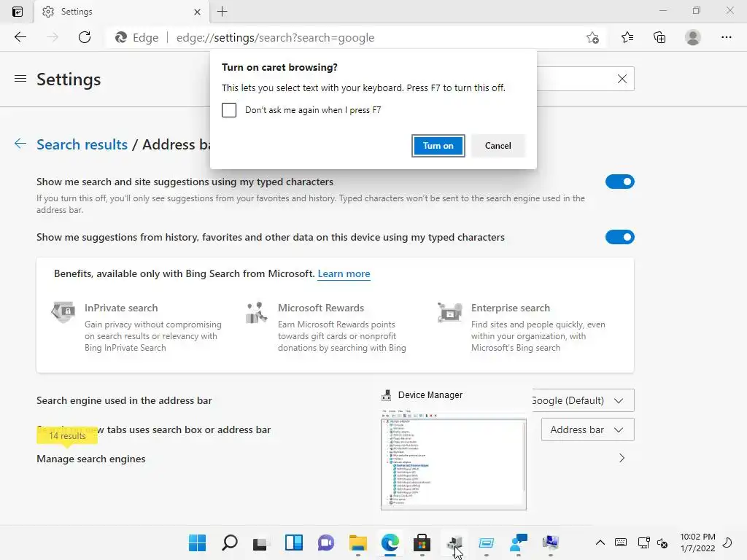
Task: Open the Settings hamburger menu
Action: click(x=20, y=79)
